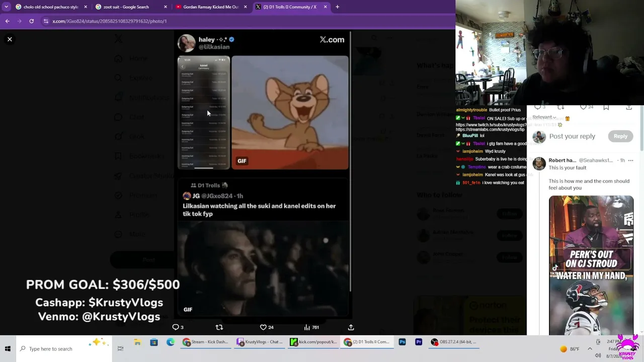Image resolution: width=644 pixels, height=362 pixels.
Task: Open the 'Profile' item in the X sidebar
Action: tap(133, 215)
